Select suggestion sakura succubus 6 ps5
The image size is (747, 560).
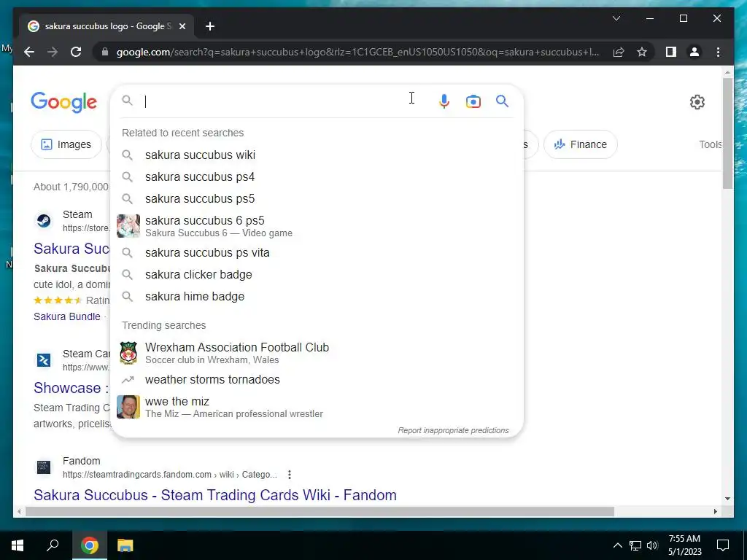(317, 226)
